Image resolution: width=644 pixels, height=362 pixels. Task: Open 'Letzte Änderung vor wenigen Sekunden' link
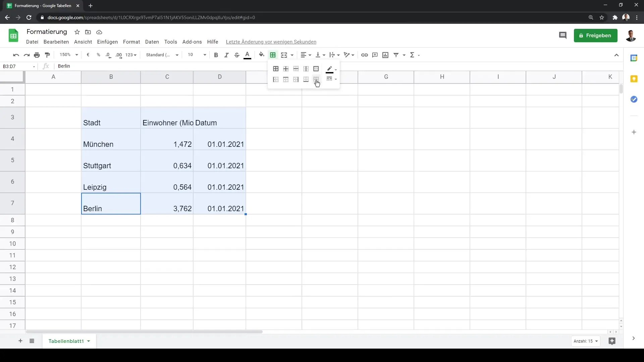(271, 42)
